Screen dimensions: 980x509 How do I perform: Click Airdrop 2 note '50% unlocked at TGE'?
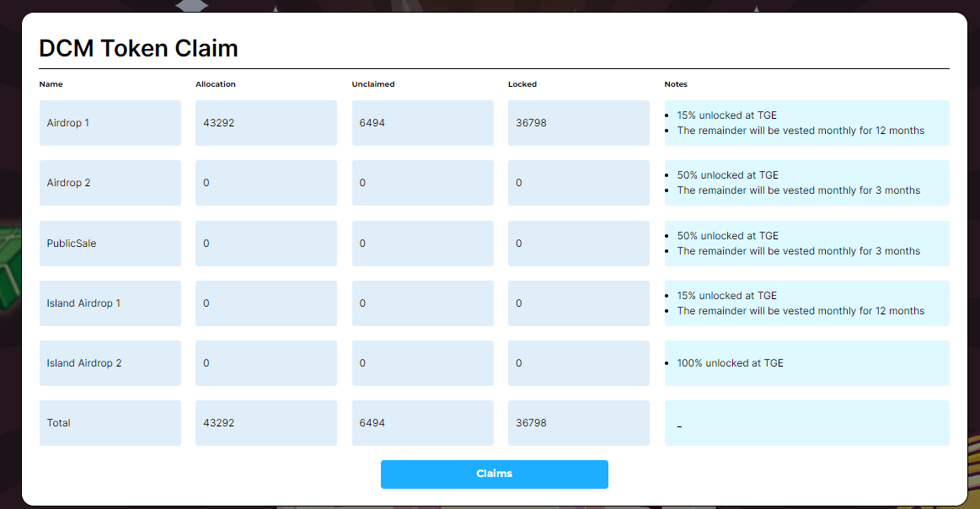[x=727, y=175]
